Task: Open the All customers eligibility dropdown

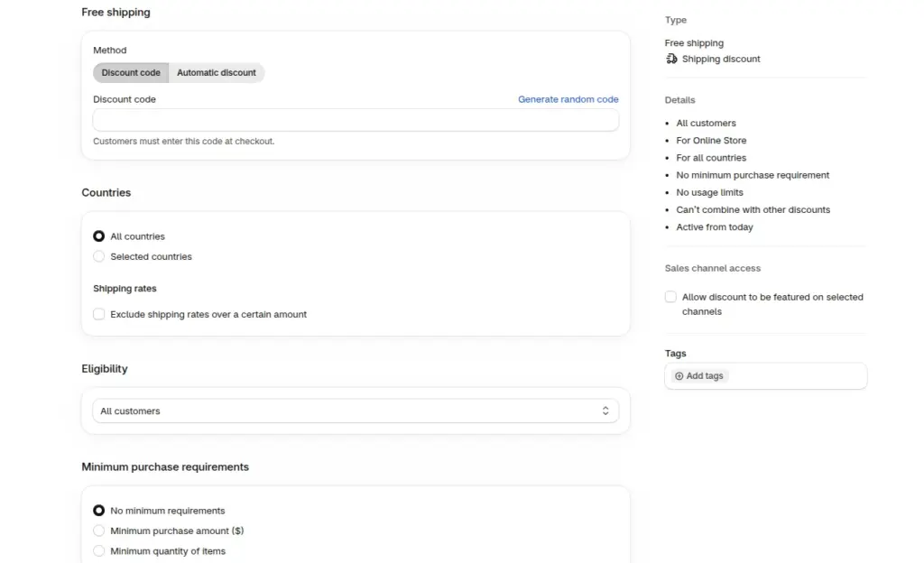Action: coord(356,411)
